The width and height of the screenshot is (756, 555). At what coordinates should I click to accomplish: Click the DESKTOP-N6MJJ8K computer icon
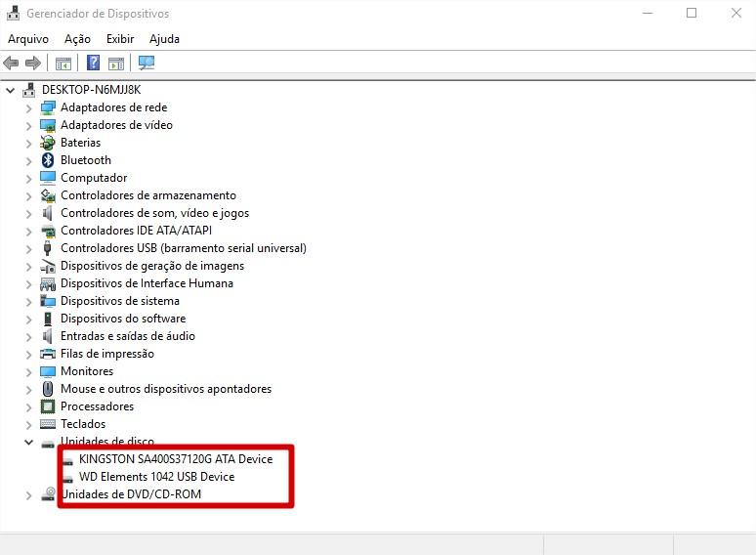click(29, 90)
